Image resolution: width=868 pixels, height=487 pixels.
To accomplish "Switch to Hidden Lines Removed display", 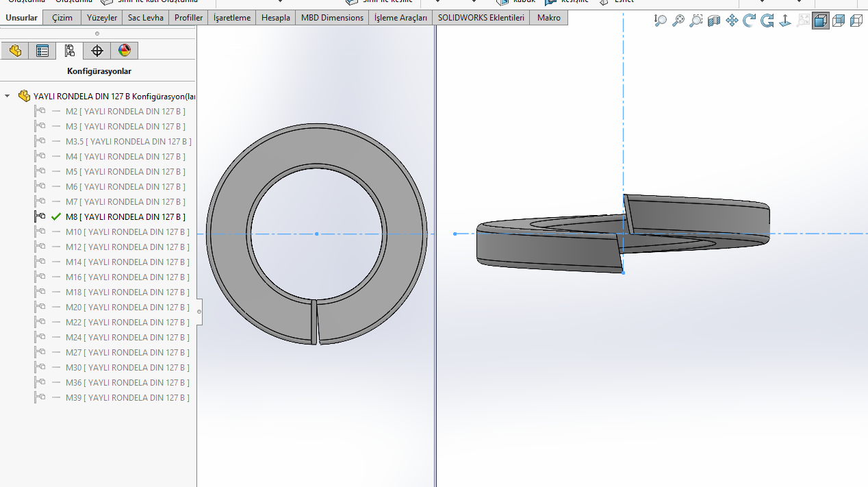I will pos(838,21).
